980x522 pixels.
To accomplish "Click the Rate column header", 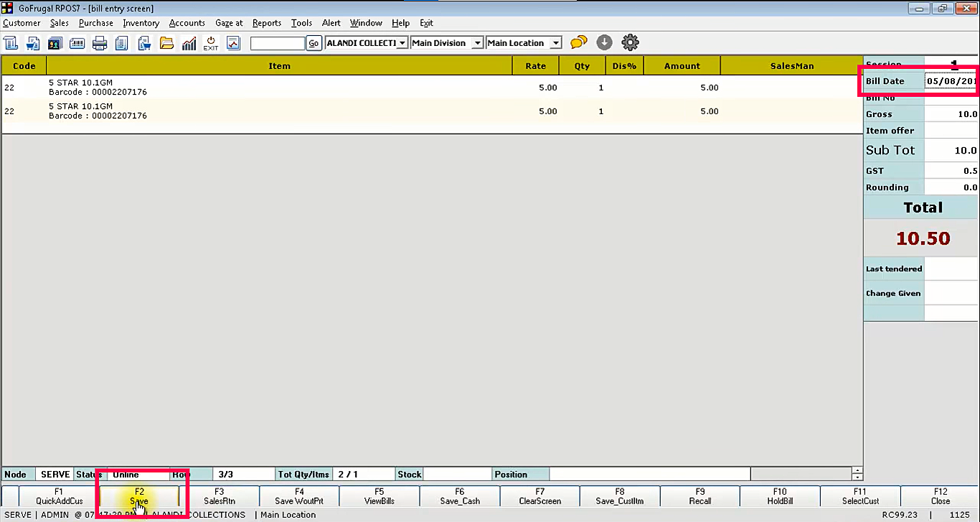I will point(536,66).
